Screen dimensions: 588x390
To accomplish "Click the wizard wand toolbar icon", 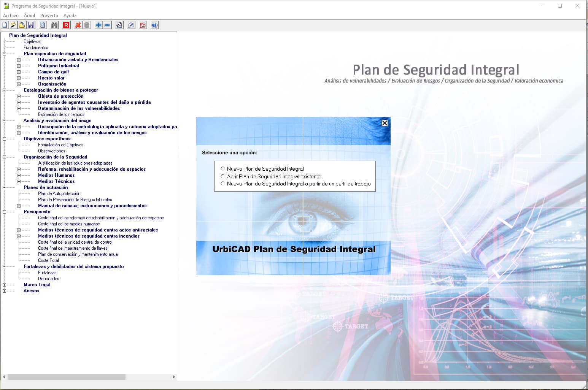I will tap(13, 25).
